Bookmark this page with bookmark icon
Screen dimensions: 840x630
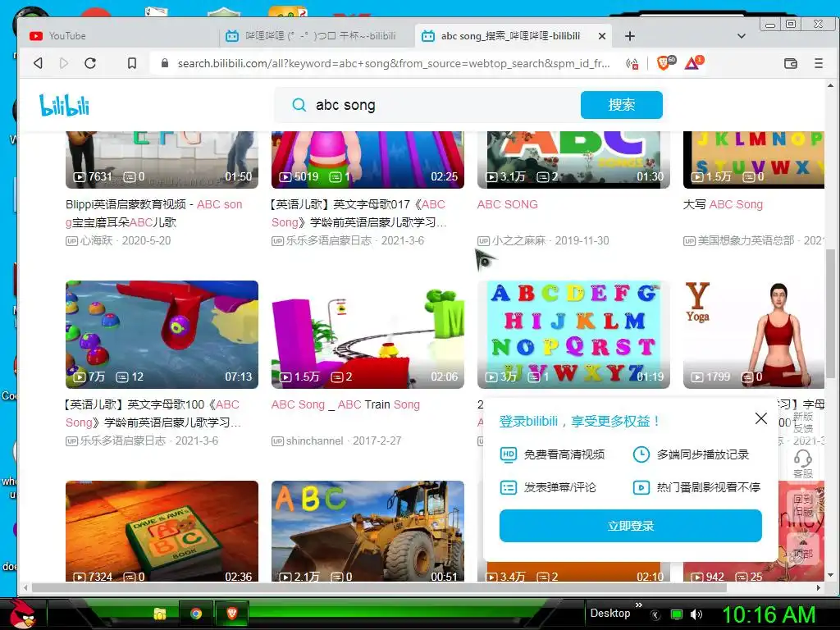pos(132,63)
